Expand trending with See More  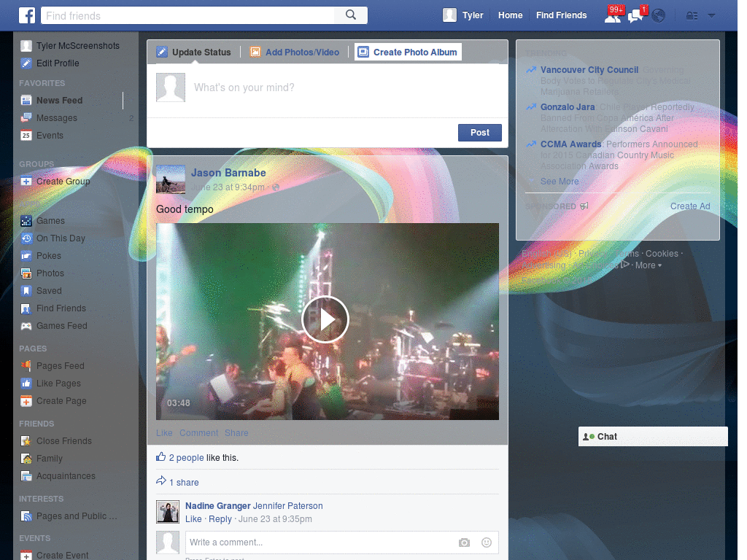[x=560, y=182]
